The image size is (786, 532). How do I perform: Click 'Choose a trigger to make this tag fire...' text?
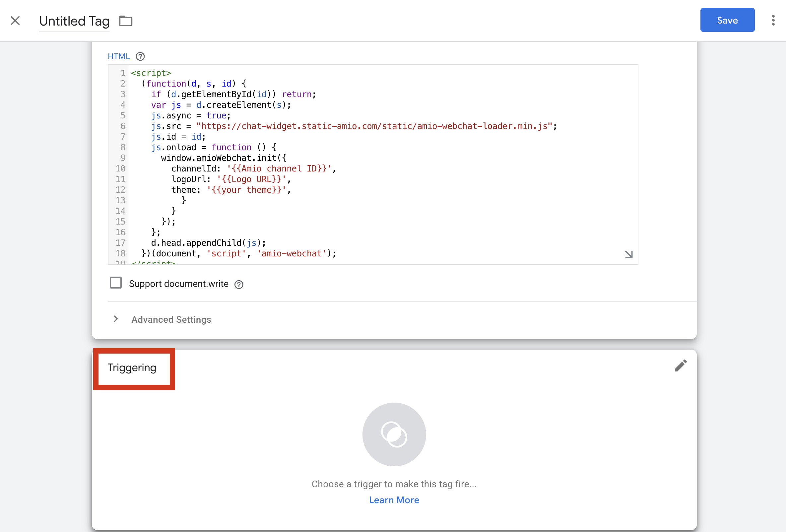[394, 484]
